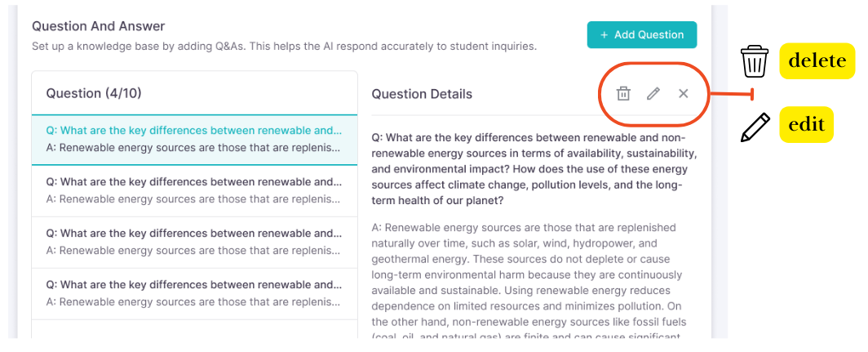Click the yellow edit label
The image size is (868, 352).
tap(806, 124)
